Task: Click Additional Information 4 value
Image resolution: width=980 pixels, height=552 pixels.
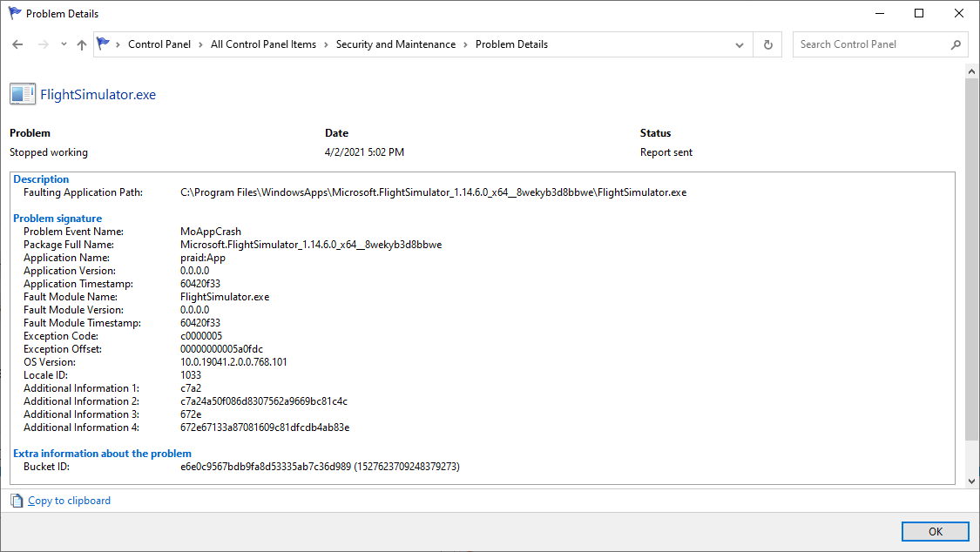Action: click(265, 427)
